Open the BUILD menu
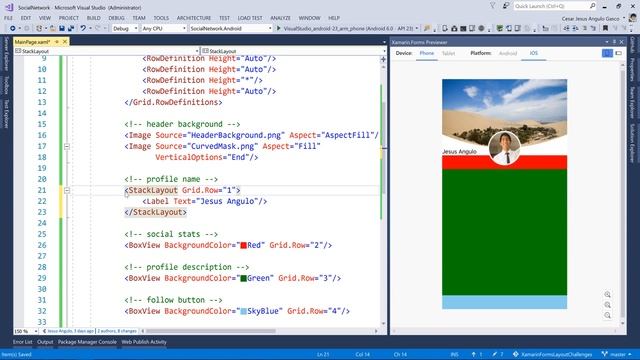 click(x=93, y=18)
